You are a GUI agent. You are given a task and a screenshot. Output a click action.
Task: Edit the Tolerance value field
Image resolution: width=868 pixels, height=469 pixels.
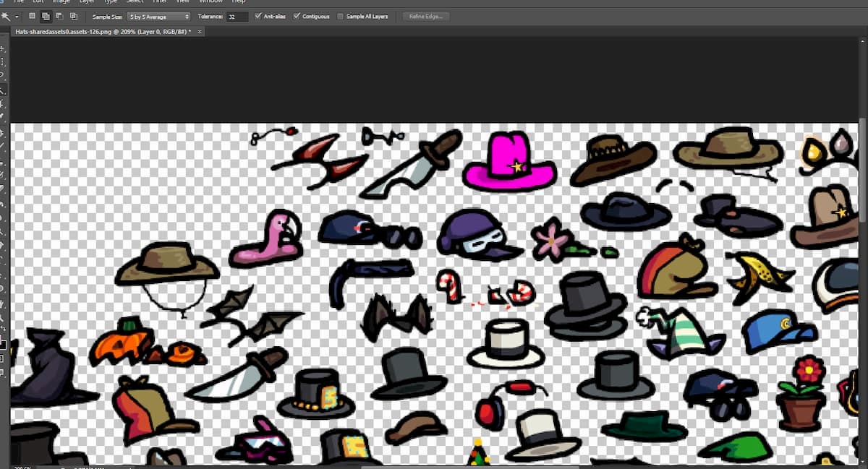(x=237, y=16)
